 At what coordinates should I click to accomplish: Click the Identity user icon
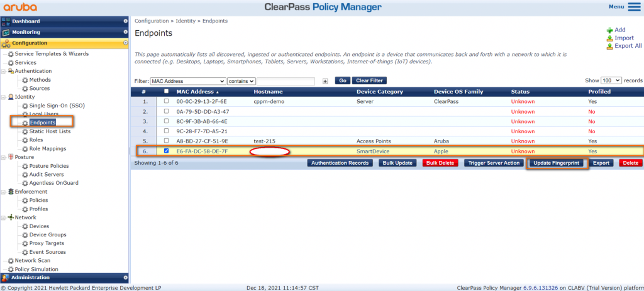11,97
